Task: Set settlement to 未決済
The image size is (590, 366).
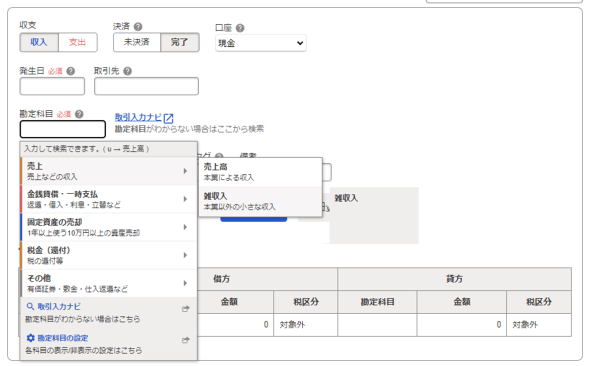Action: point(137,42)
